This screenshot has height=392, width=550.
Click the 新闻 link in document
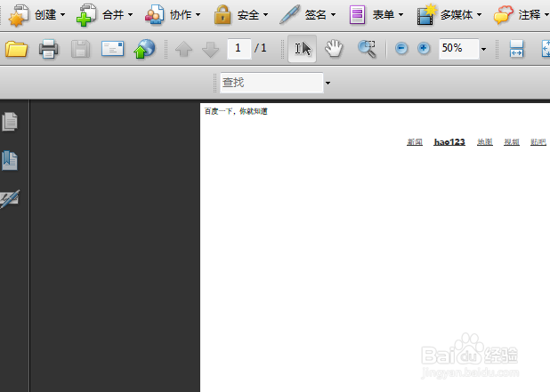pyautogui.click(x=415, y=142)
